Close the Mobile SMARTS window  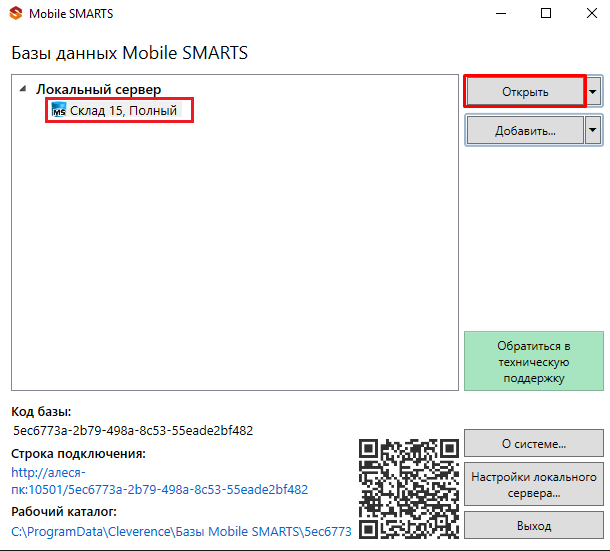point(592,13)
